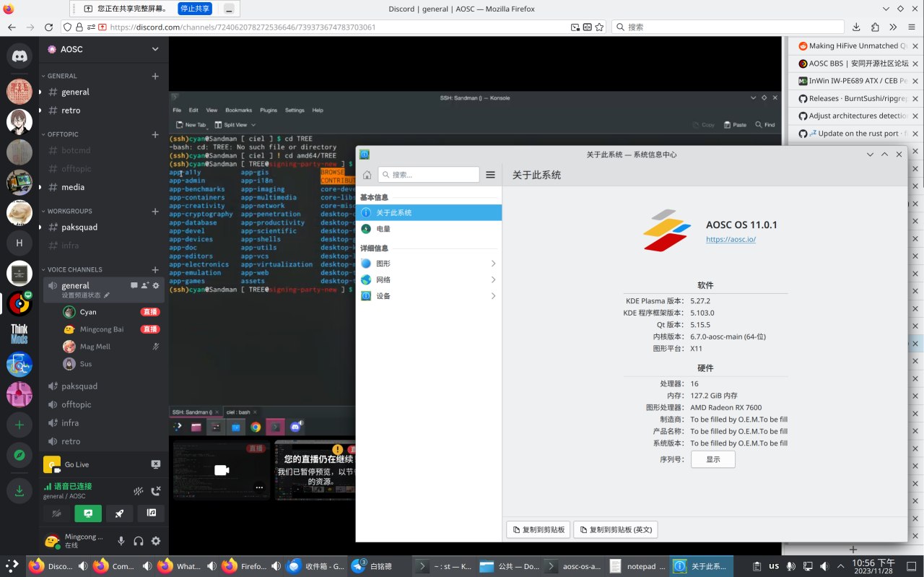Click the Download Apps icon in server list
This screenshot has width=924, height=577.
(x=19, y=491)
